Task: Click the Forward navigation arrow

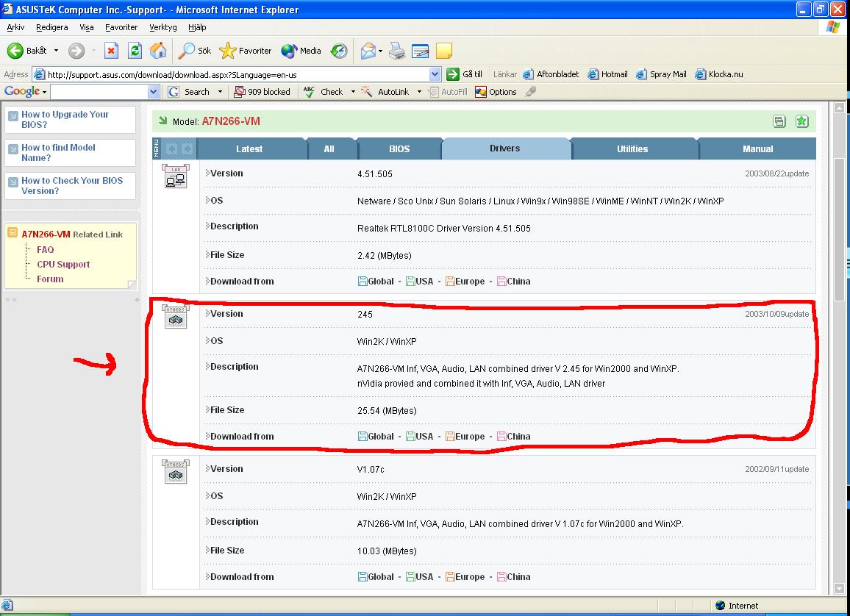Action: coord(76,51)
